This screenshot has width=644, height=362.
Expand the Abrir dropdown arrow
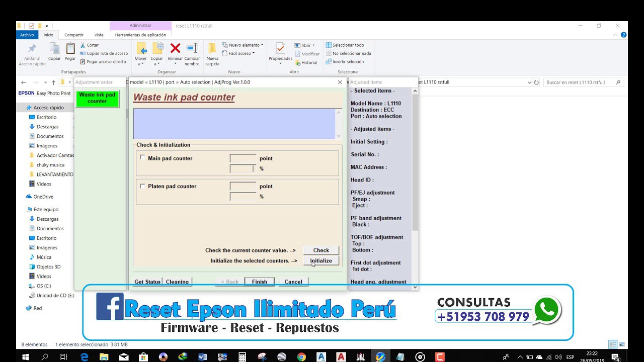[313, 46]
